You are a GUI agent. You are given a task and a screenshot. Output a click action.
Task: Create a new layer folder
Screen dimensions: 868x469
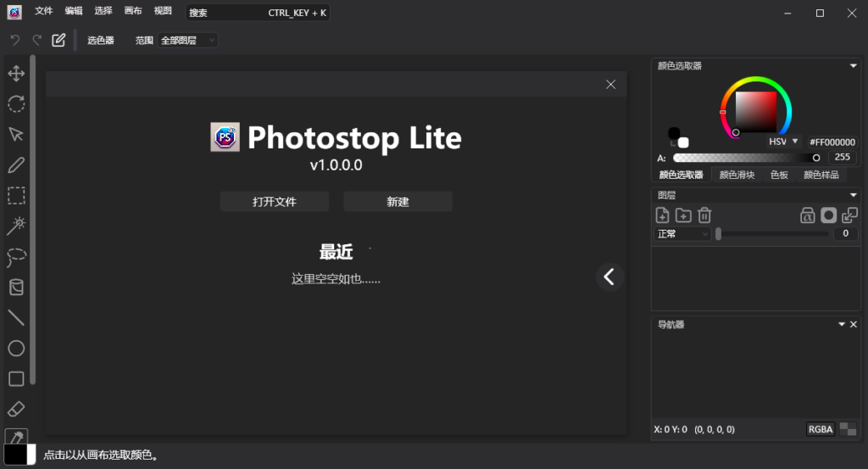click(x=683, y=215)
